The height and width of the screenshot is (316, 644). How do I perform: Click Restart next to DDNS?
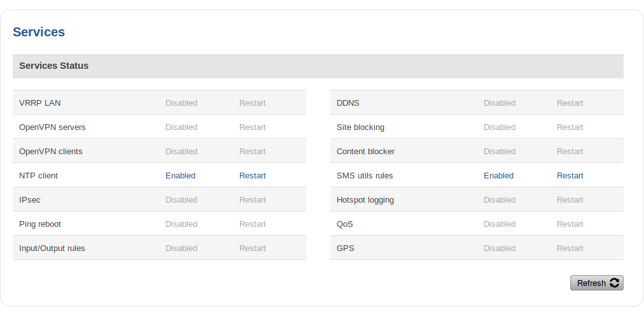(570, 103)
